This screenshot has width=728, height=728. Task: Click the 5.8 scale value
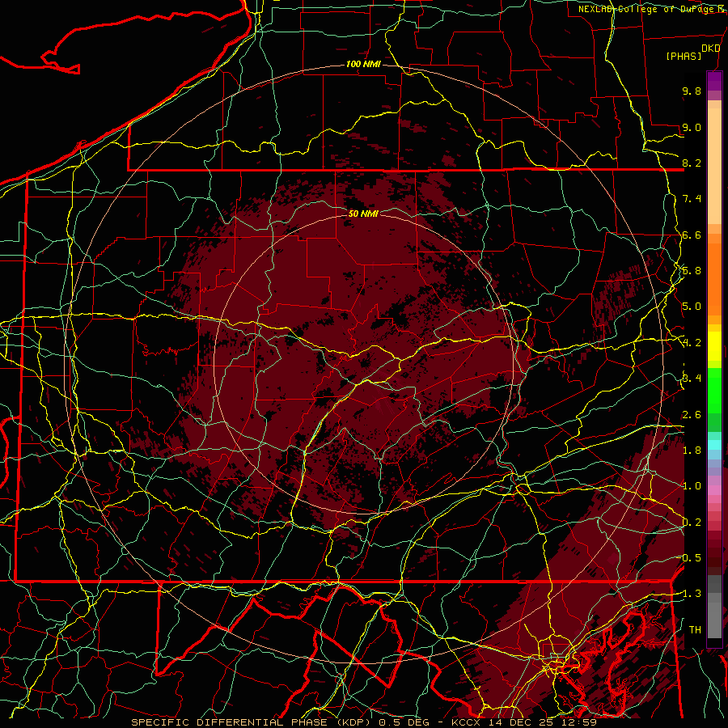[692, 271]
